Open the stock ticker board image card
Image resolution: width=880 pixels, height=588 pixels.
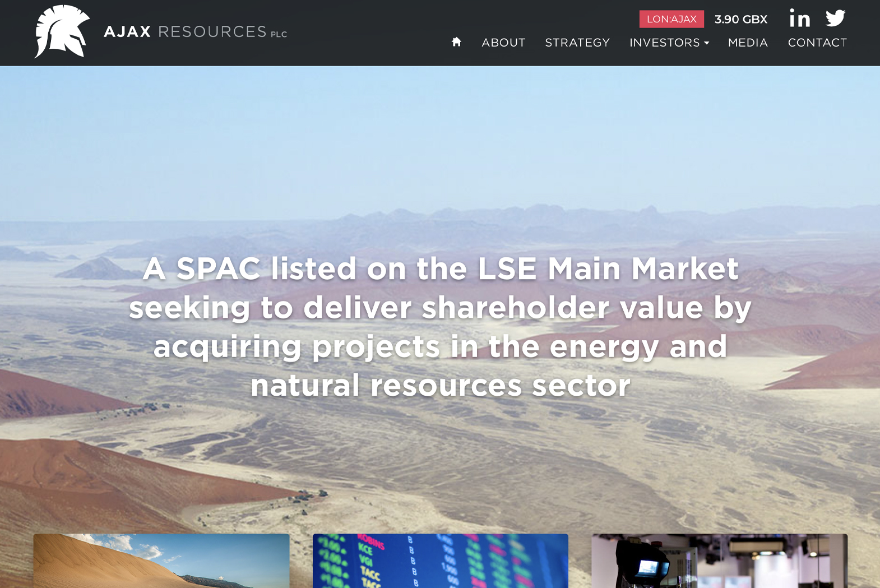[441, 561]
